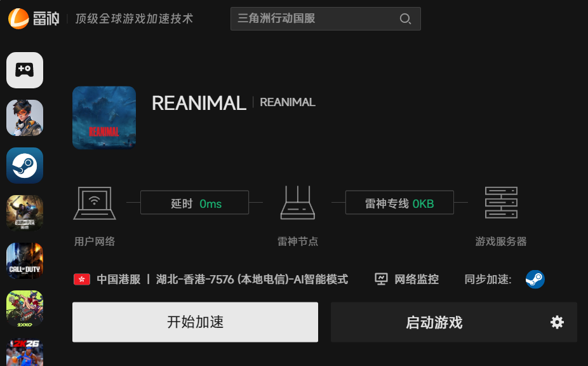Screen dimensions: 588x366
Task: Click the 雷神专线 0KB traffic box
Action: click(x=399, y=202)
